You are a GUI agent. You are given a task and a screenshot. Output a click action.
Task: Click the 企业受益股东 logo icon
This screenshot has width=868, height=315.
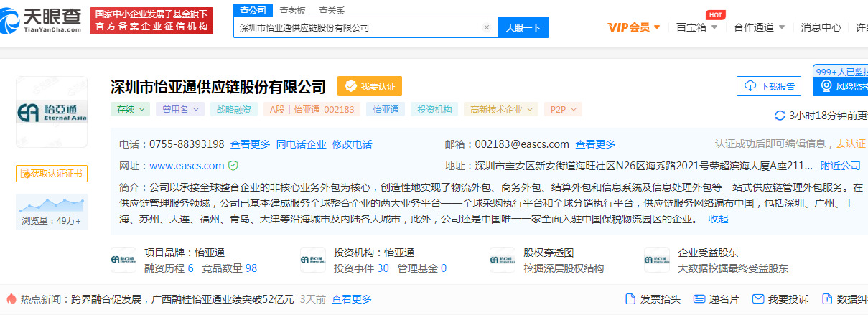point(657,260)
